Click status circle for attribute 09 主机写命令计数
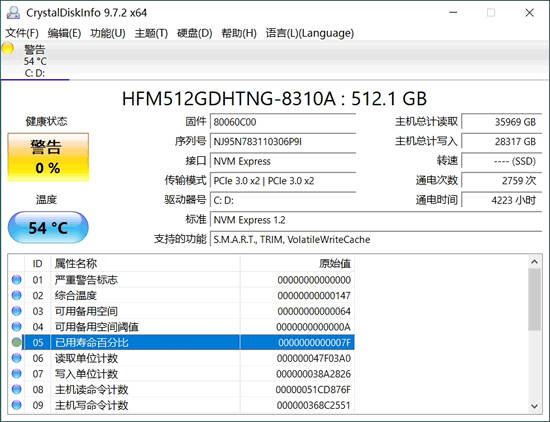The height and width of the screenshot is (422, 550). click(x=16, y=405)
